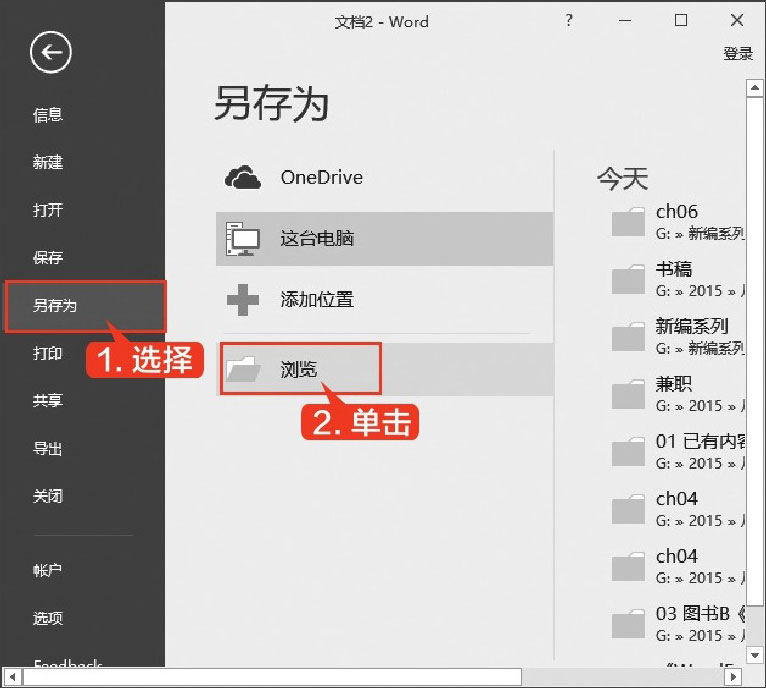Click the vertical scrollbar up arrow
Viewport: 766px width, 688px height.
[756, 89]
